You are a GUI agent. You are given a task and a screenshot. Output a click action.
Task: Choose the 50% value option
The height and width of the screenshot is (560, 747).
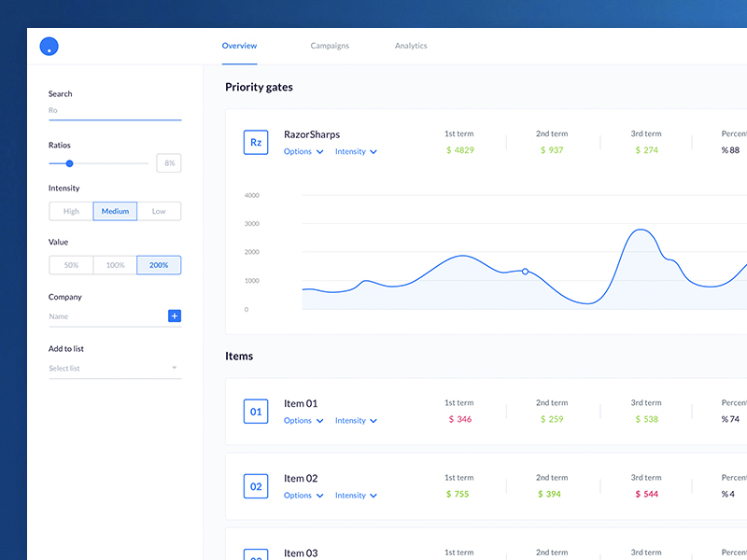pos(71,265)
